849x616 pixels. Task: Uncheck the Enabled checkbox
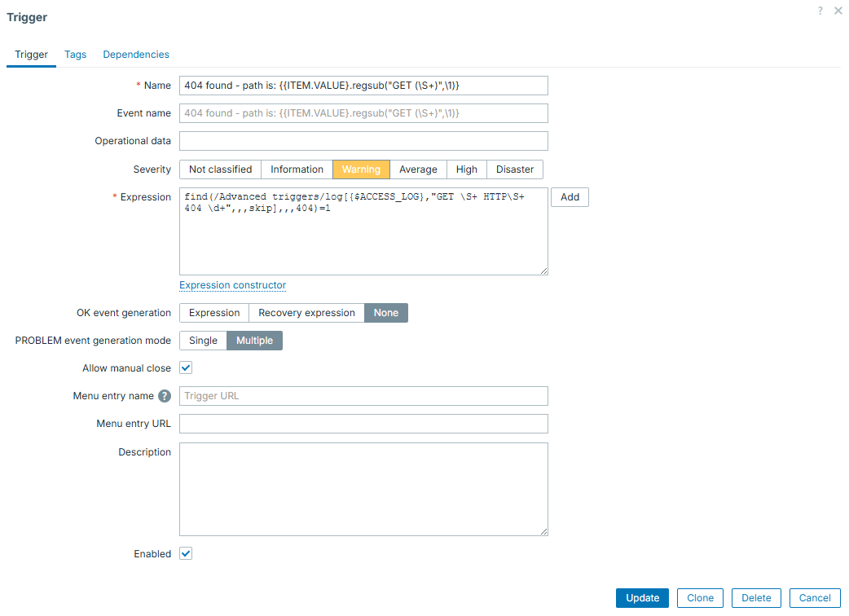tap(186, 553)
